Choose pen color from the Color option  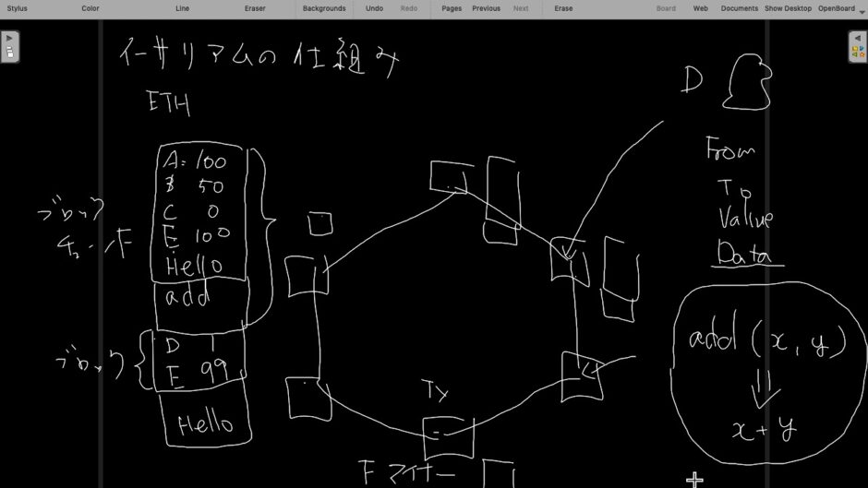click(90, 8)
